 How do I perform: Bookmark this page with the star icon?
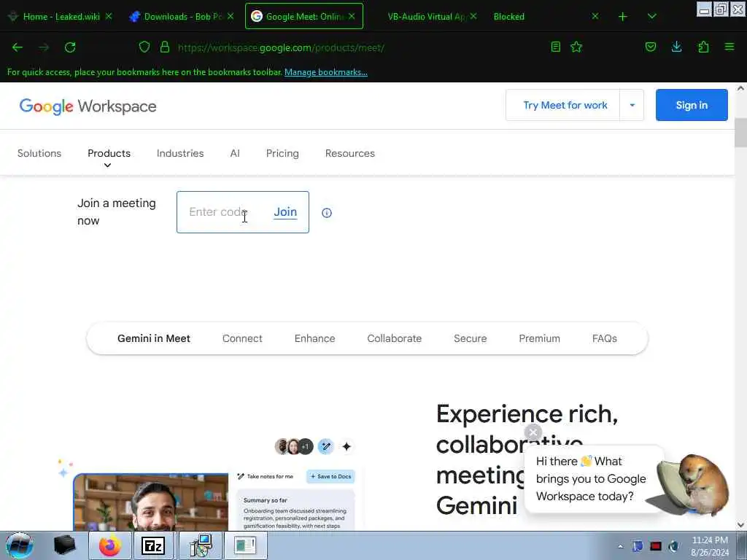coord(576,47)
